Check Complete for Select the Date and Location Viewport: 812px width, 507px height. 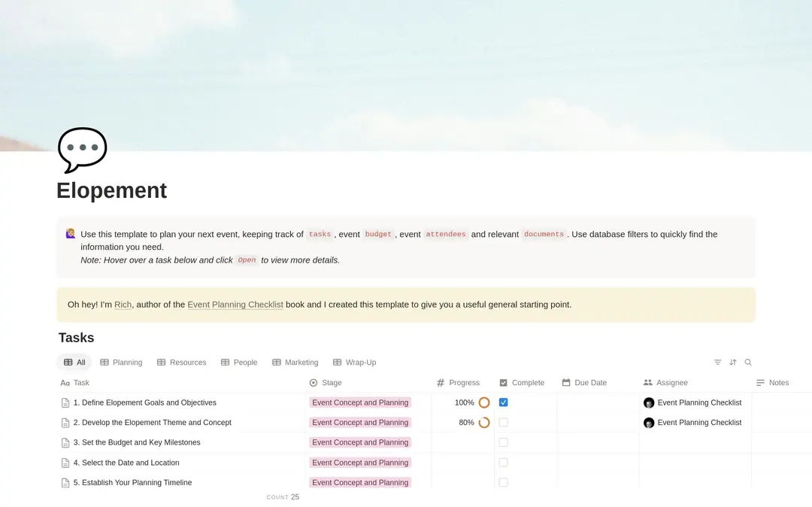(x=503, y=463)
